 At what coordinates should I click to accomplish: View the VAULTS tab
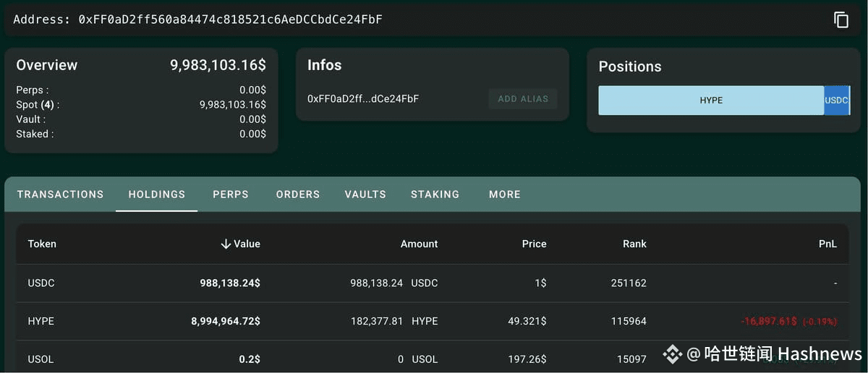(365, 194)
